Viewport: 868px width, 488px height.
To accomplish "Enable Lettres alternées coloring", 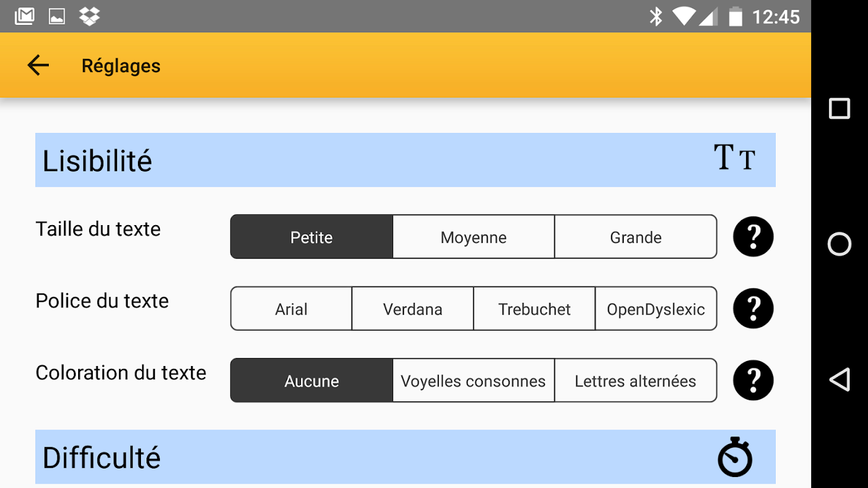I will [x=635, y=381].
